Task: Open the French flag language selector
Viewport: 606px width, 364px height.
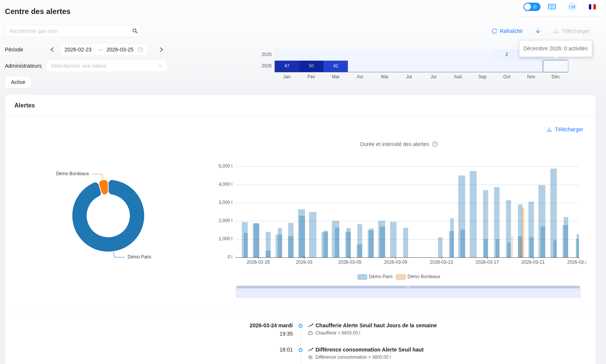Action: coord(592,7)
